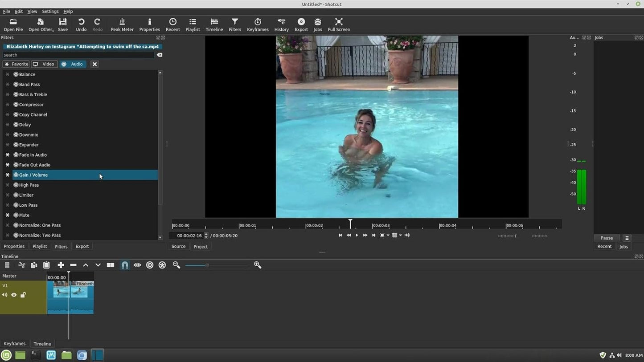Viewport: 644px width, 362px height.
Task: Click the Pause button in Jobs panel
Action: pos(607,238)
